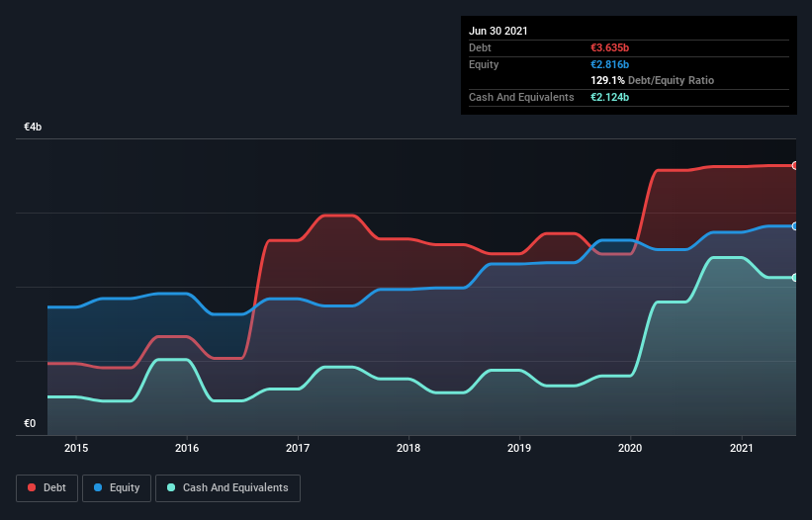Click the 2021 axis label

point(741,448)
